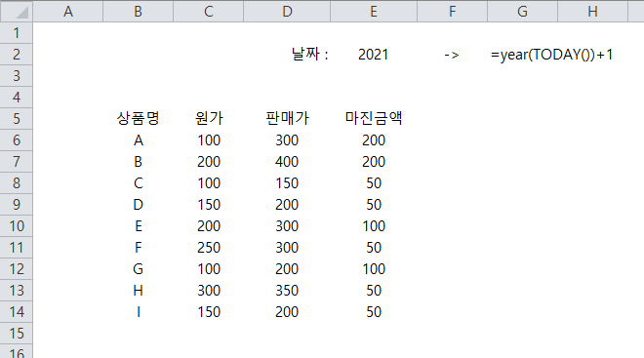Click cost value 150 for product D
Screen dimensions: 644x358
point(209,204)
